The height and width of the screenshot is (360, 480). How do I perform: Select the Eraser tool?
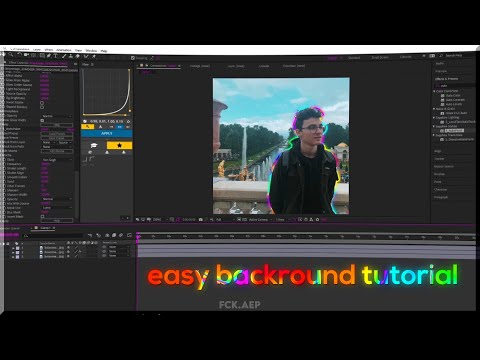click(77, 56)
